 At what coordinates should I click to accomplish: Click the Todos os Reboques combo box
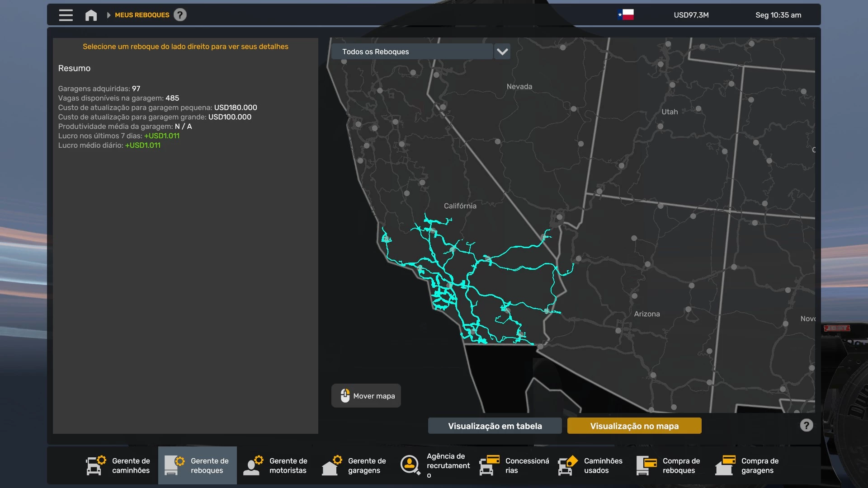411,52
